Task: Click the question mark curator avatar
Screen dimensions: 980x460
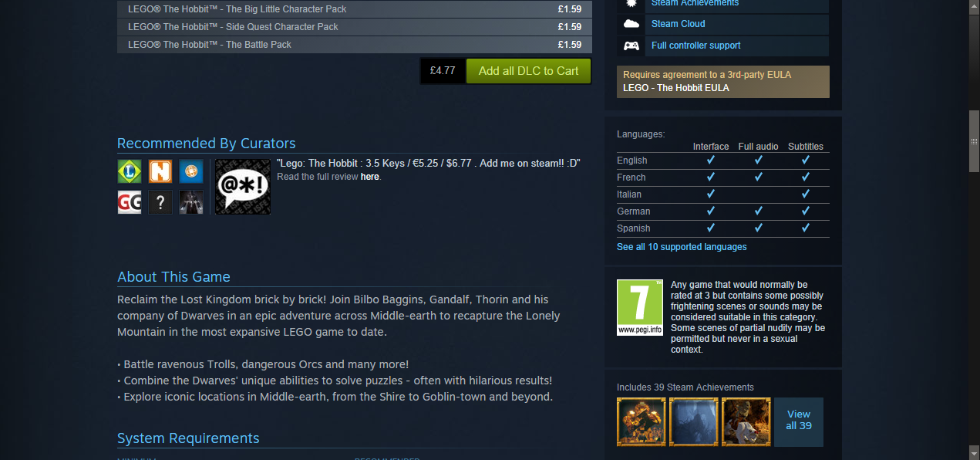Action: (160, 202)
